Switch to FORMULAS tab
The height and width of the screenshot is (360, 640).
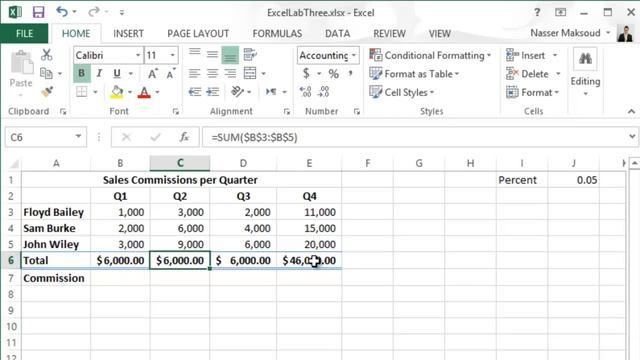[277, 33]
